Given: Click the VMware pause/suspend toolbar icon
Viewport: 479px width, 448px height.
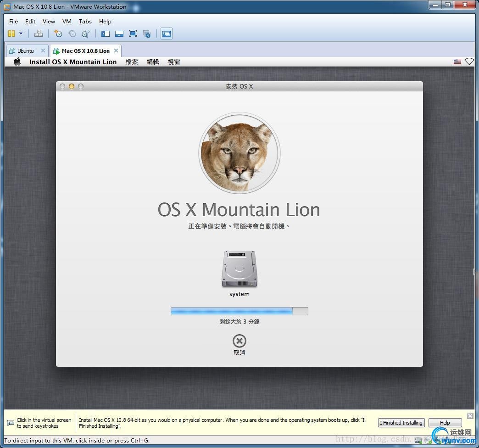Looking at the screenshot, I should [x=11, y=34].
